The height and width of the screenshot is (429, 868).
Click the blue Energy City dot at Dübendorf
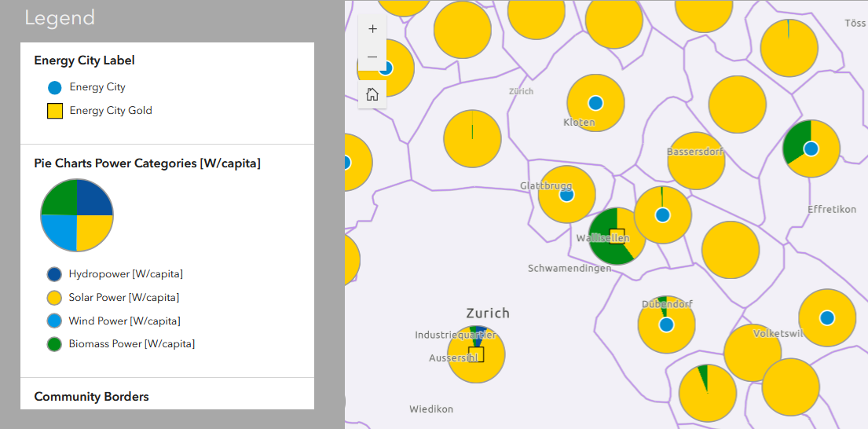pos(666,324)
